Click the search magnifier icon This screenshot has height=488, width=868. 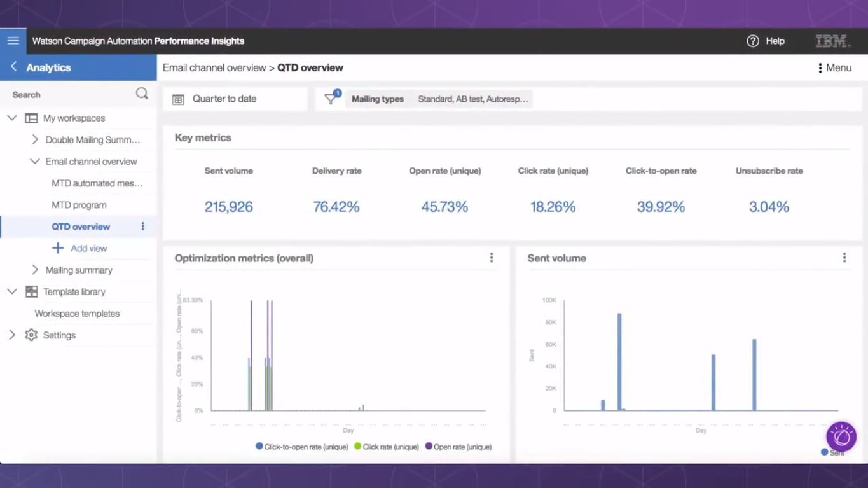click(141, 94)
